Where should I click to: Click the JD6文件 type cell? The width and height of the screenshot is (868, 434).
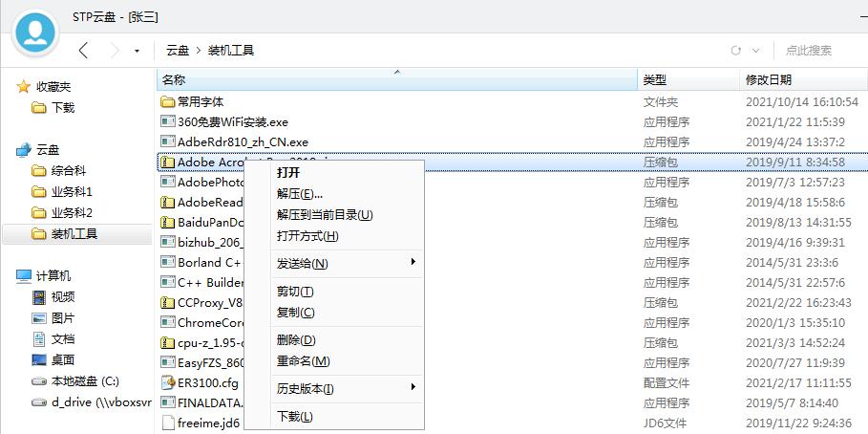coord(665,423)
